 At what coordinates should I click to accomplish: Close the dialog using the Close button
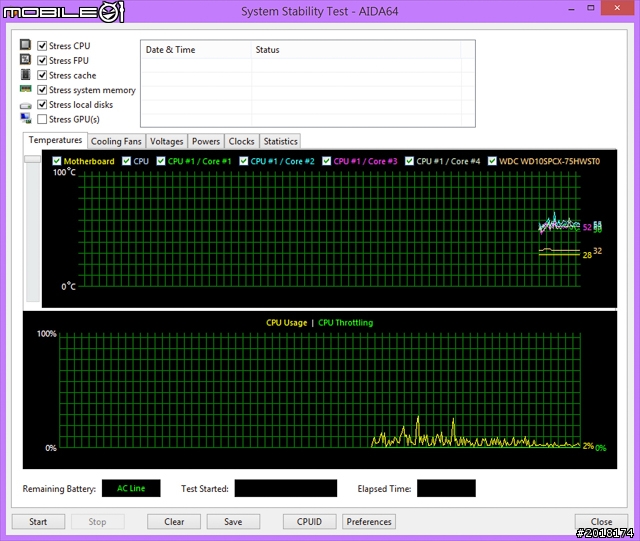(x=601, y=522)
